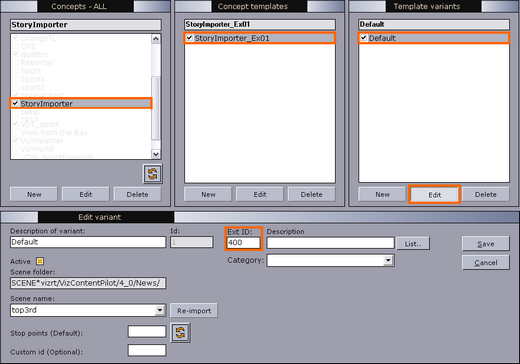Uncheck the StoryImporter concept checkbox
This screenshot has width=520, height=364.
(15, 103)
